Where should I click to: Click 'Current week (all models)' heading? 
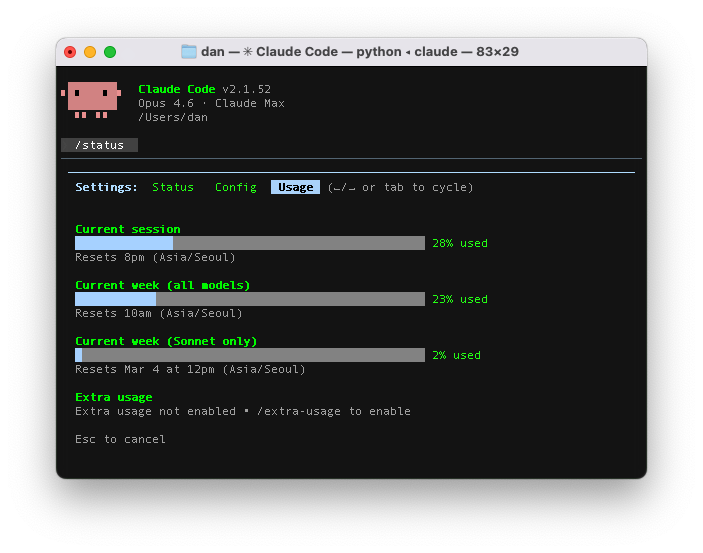163,285
